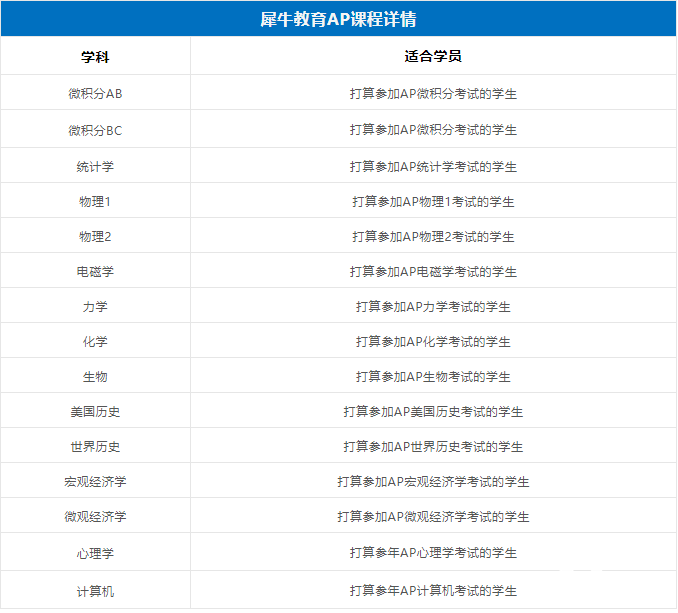Click 打算参加AP物理1考试的学生
Viewport: 678px width, 613px height.
(433, 201)
